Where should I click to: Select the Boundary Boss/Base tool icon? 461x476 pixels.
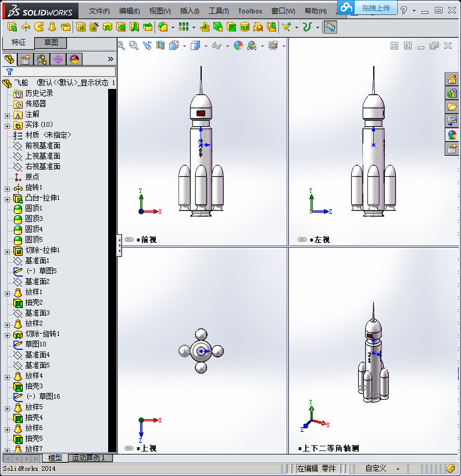(x=66, y=27)
